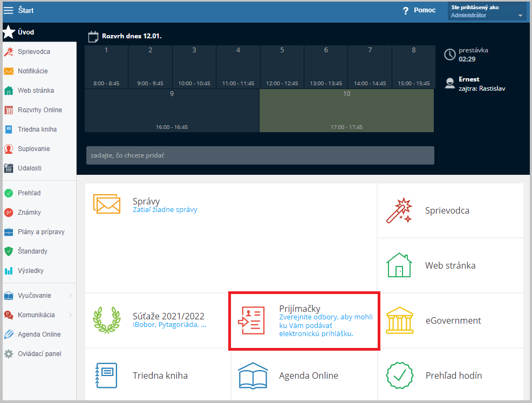Open the Administrátor account dropdown arrow
This screenshot has width=532, height=403.
pos(520,16)
